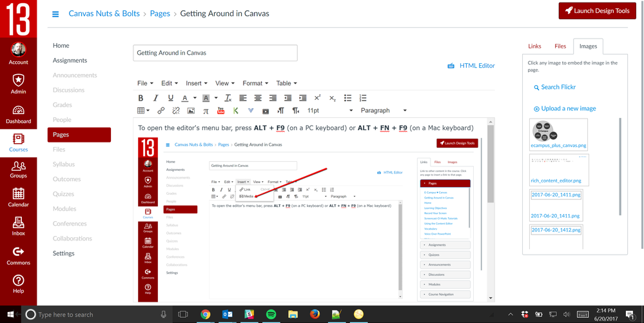Expand the 11pt font size dropdown

pyautogui.click(x=329, y=111)
